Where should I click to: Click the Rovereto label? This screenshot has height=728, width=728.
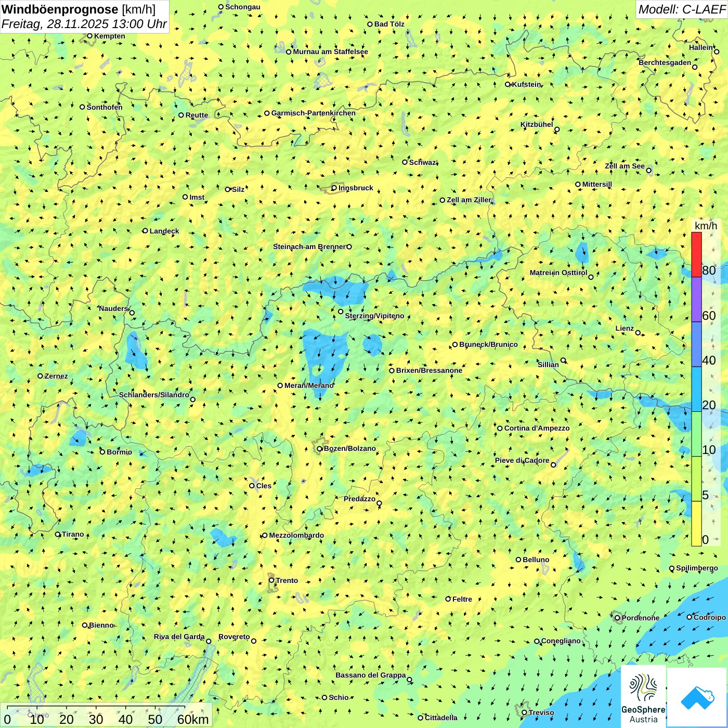click(234, 636)
